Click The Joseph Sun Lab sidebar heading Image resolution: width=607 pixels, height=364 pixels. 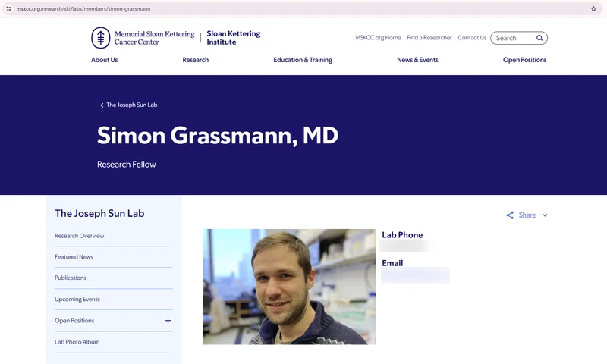[x=99, y=214]
